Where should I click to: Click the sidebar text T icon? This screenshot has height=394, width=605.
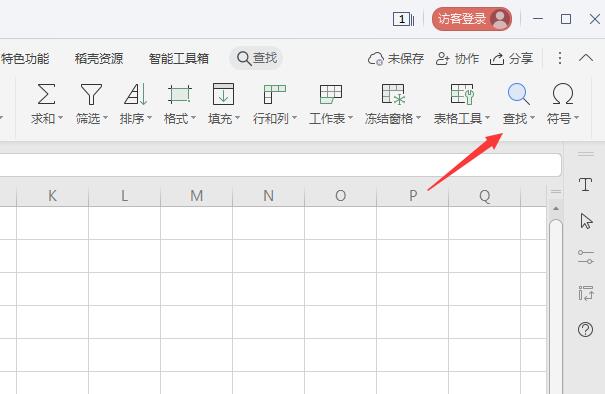(585, 185)
